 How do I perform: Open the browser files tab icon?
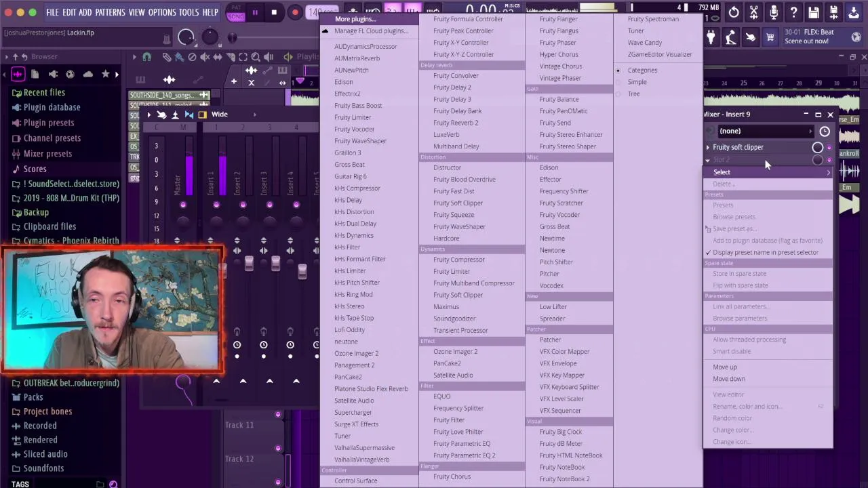[x=35, y=74]
